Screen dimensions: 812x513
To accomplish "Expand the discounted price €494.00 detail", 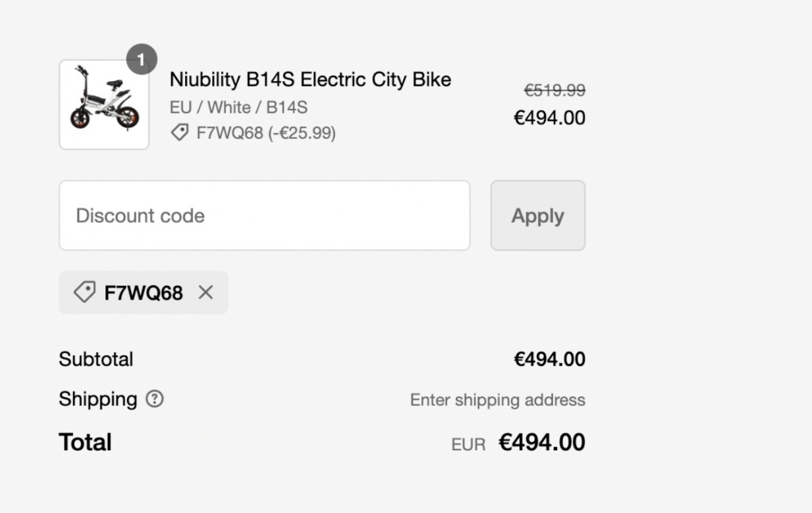I will (550, 119).
